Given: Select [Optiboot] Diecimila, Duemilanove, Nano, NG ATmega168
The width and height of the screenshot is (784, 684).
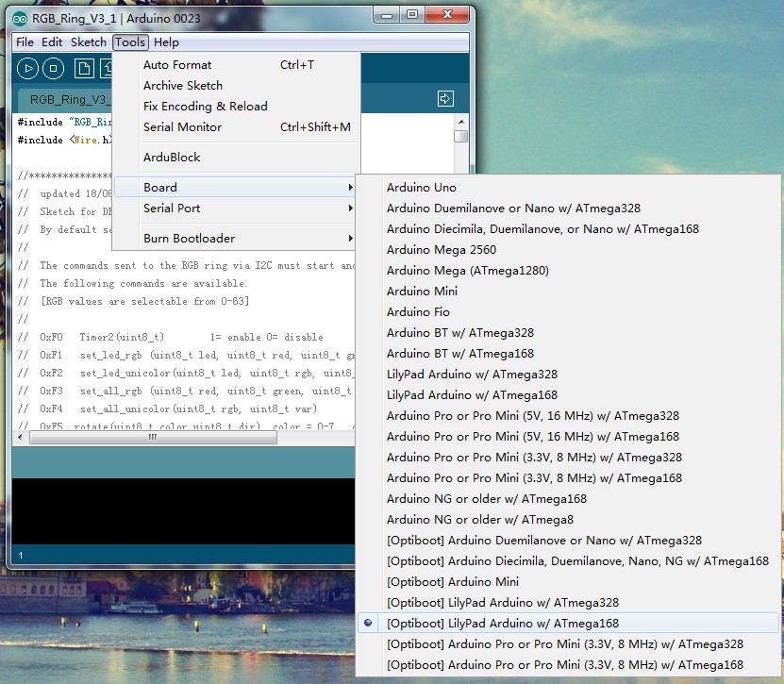Looking at the screenshot, I should pos(568,561).
